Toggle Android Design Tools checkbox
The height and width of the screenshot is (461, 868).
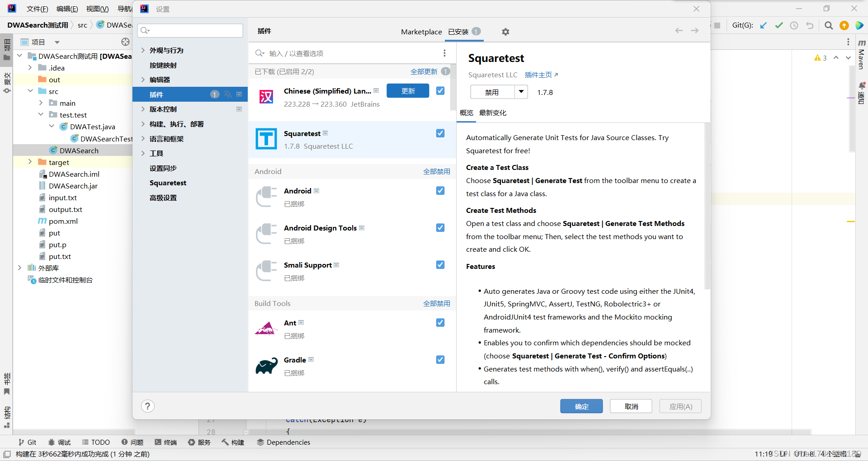tap(440, 228)
